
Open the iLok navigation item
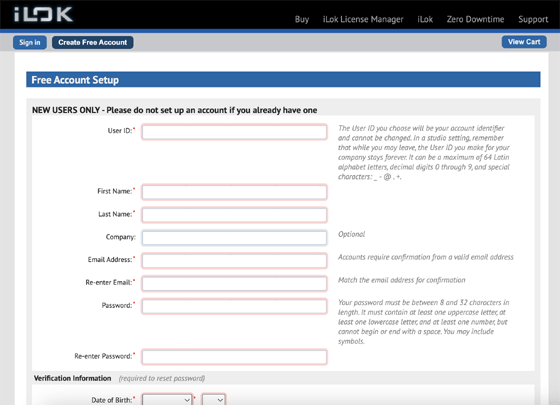[425, 19]
